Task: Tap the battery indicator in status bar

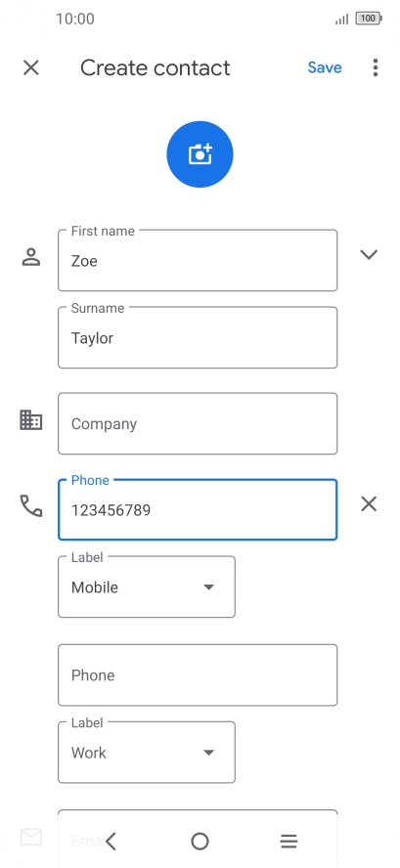Action: (369, 19)
